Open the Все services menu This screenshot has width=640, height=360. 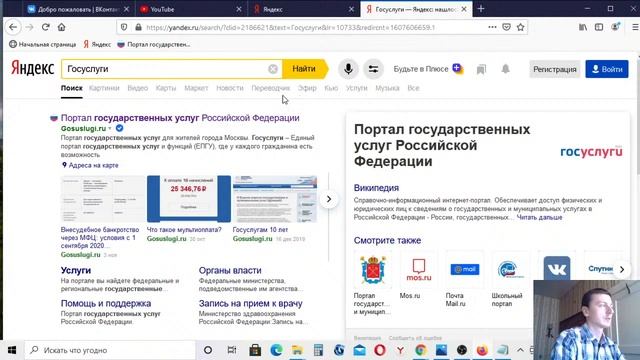point(413,88)
